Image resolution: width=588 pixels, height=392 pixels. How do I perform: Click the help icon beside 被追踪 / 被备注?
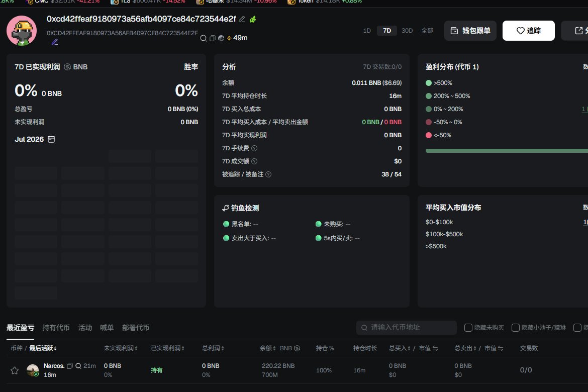[268, 174]
